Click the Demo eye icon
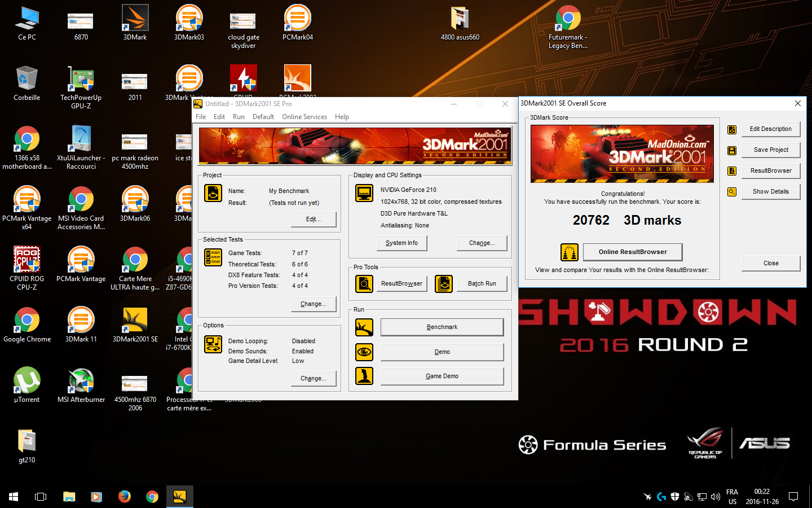812x508 pixels. 364,352
